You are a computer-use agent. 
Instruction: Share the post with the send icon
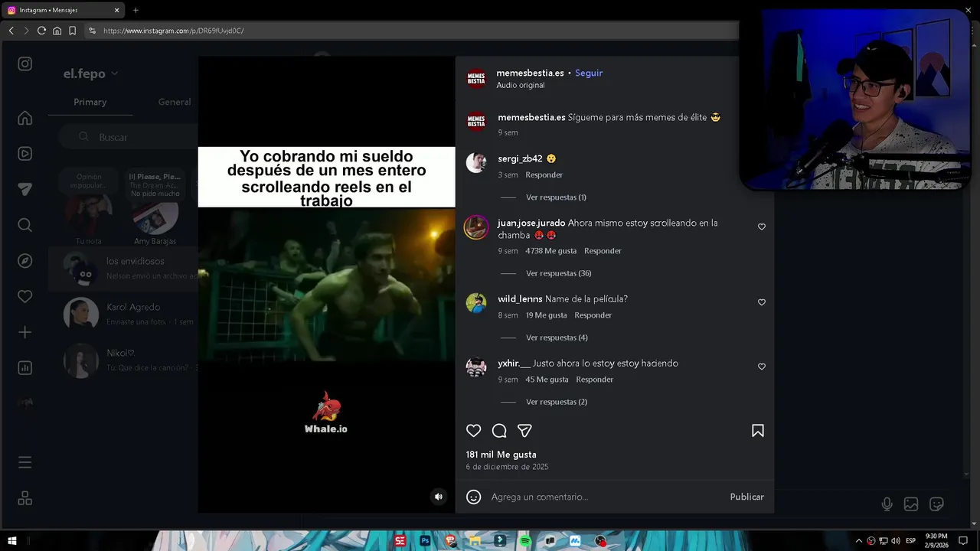[x=524, y=431]
